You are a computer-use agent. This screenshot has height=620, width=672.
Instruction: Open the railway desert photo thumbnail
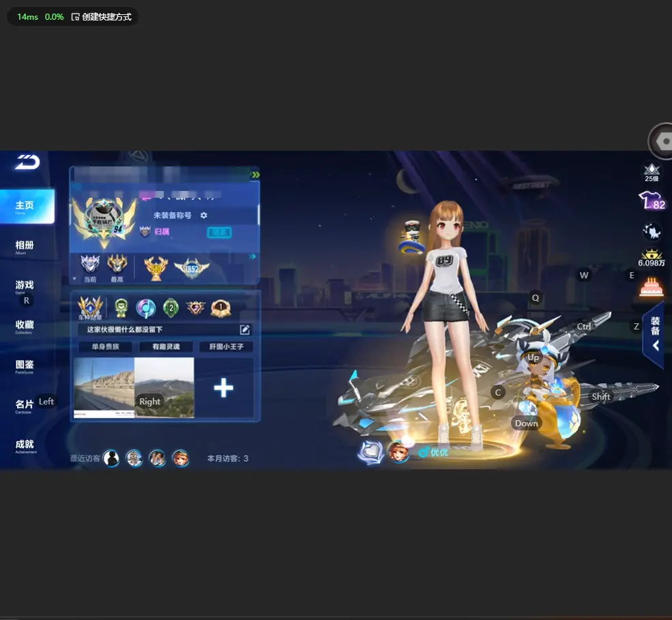(104, 387)
